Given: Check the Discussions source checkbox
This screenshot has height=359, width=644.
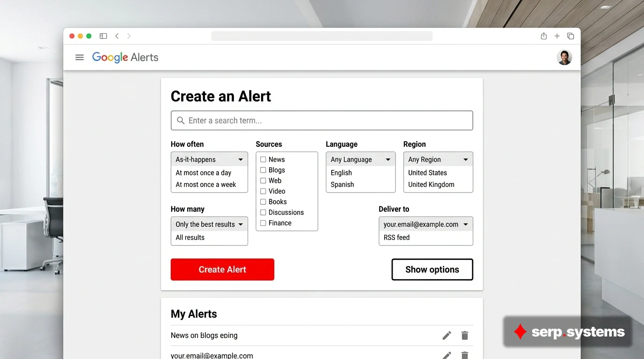Looking at the screenshot, I should click(x=263, y=212).
